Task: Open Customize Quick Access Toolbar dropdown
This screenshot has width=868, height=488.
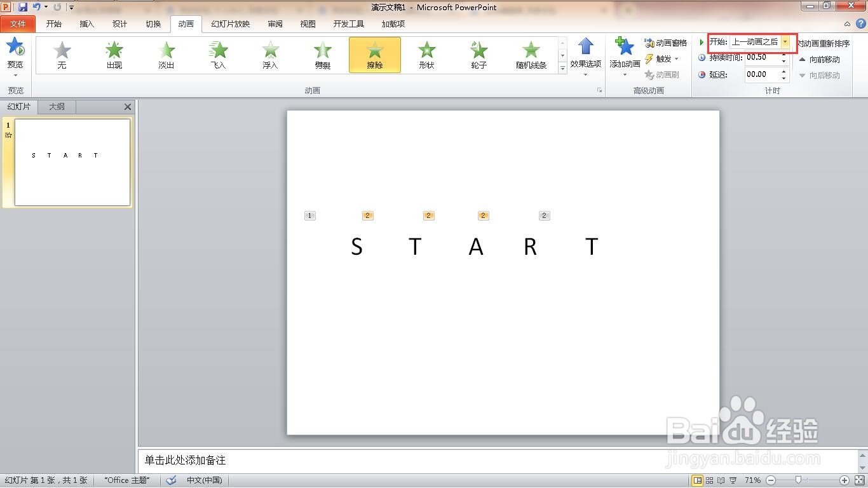Action: click(x=71, y=8)
